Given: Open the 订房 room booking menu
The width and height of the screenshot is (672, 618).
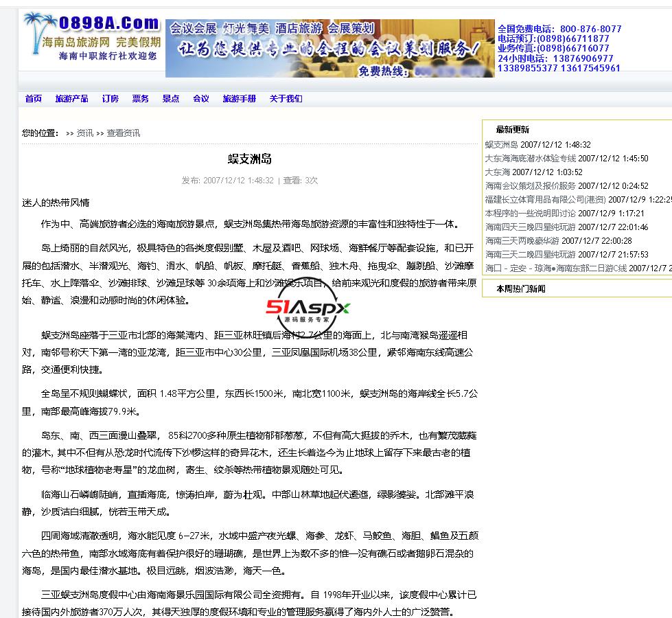Looking at the screenshot, I should pos(110,99).
